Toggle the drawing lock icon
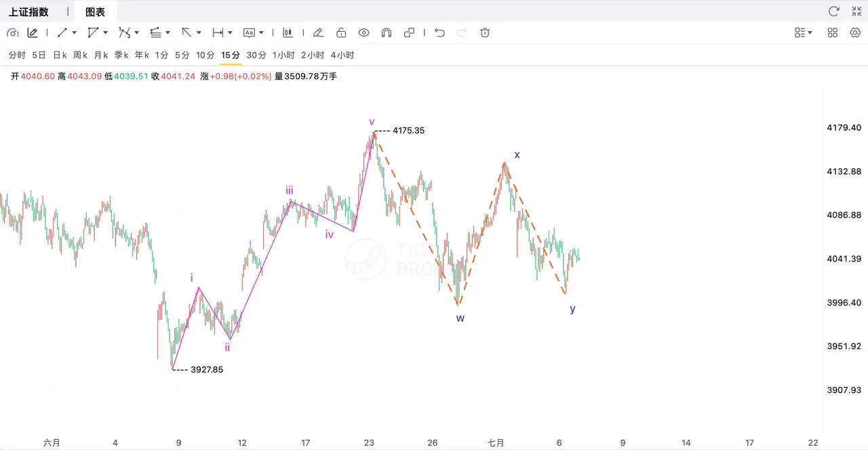Viewport: 868px width, 450px height. pyautogui.click(x=341, y=33)
